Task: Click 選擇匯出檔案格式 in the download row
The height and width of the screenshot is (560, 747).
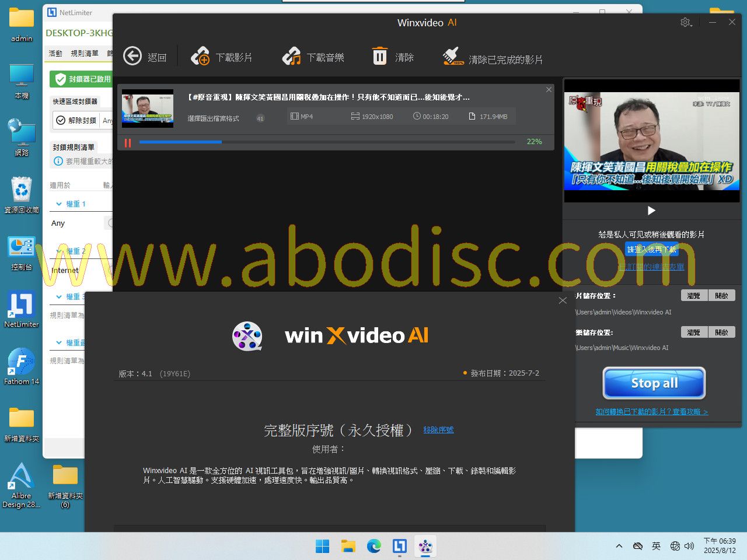Action: pyautogui.click(x=213, y=118)
